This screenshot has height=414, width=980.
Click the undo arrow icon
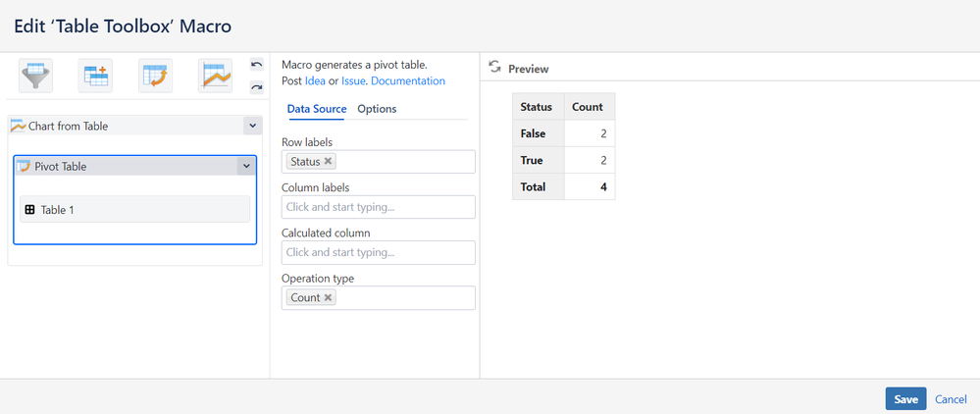[x=256, y=65]
